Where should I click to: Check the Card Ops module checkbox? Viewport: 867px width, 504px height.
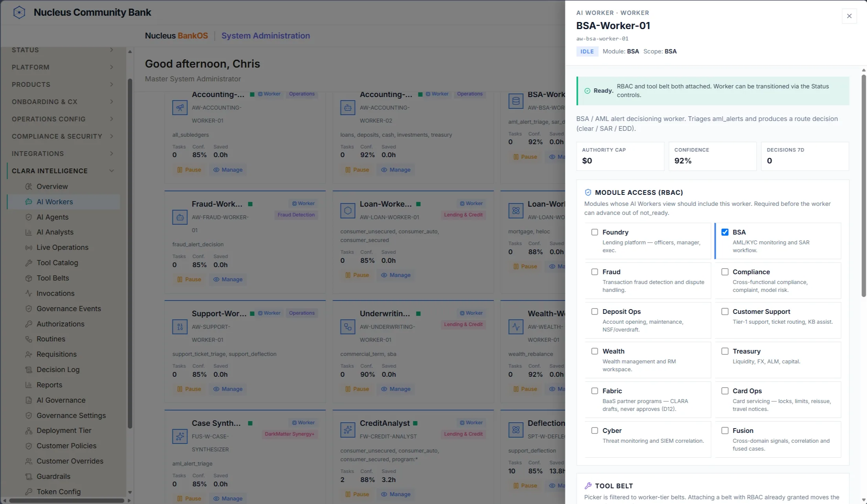pyautogui.click(x=725, y=391)
